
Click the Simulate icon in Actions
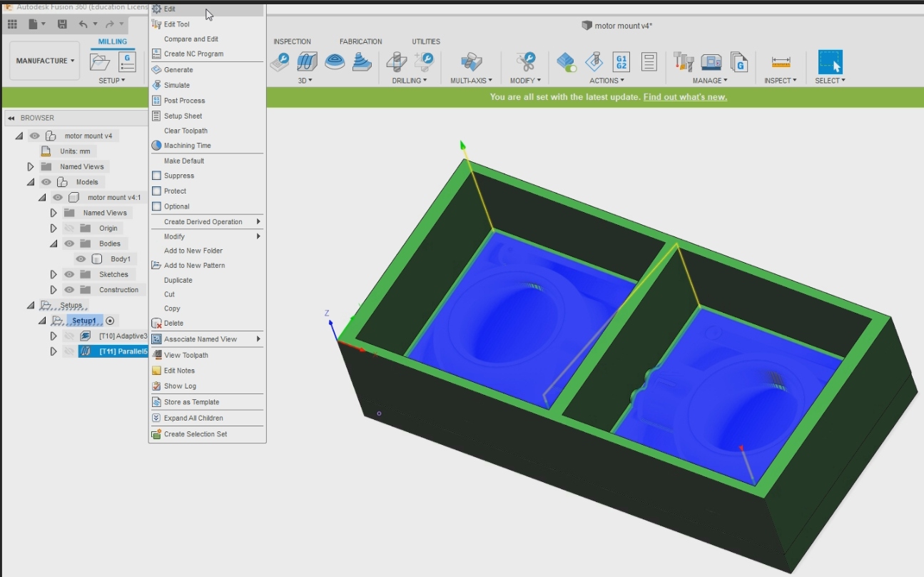pyautogui.click(x=594, y=62)
